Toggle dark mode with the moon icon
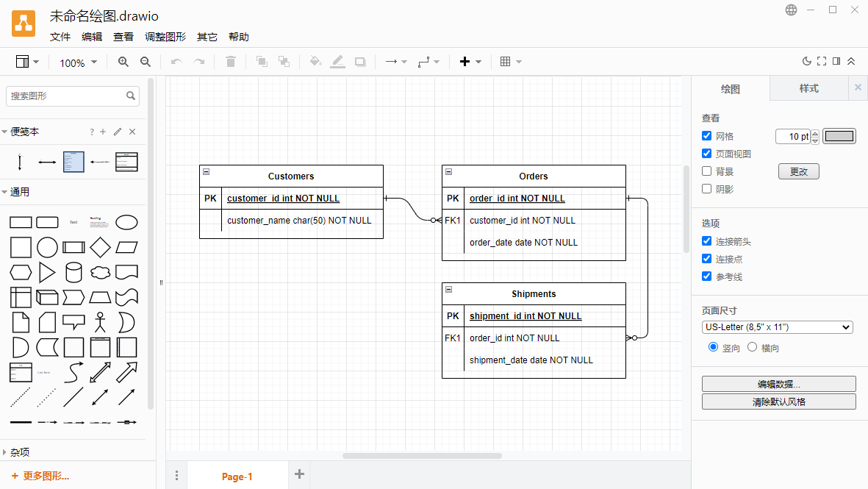The width and height of the screenshot is (868, 489). (x=806, y=62)
